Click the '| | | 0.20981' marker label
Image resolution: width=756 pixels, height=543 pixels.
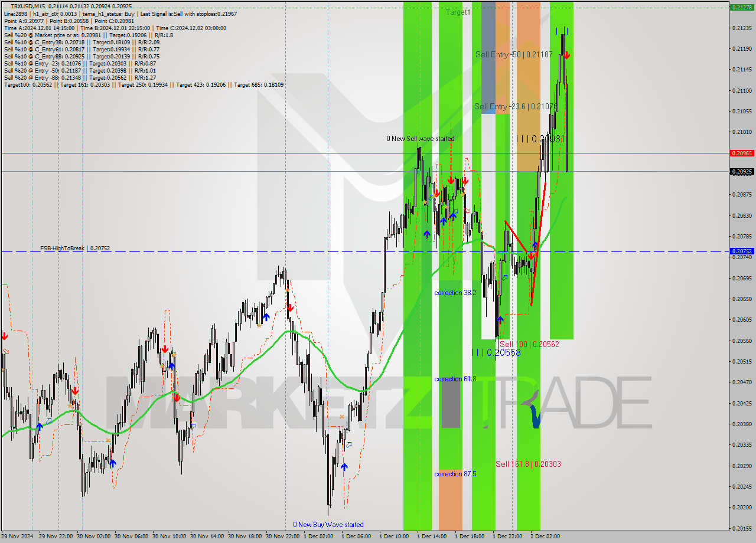click(540, 139)
